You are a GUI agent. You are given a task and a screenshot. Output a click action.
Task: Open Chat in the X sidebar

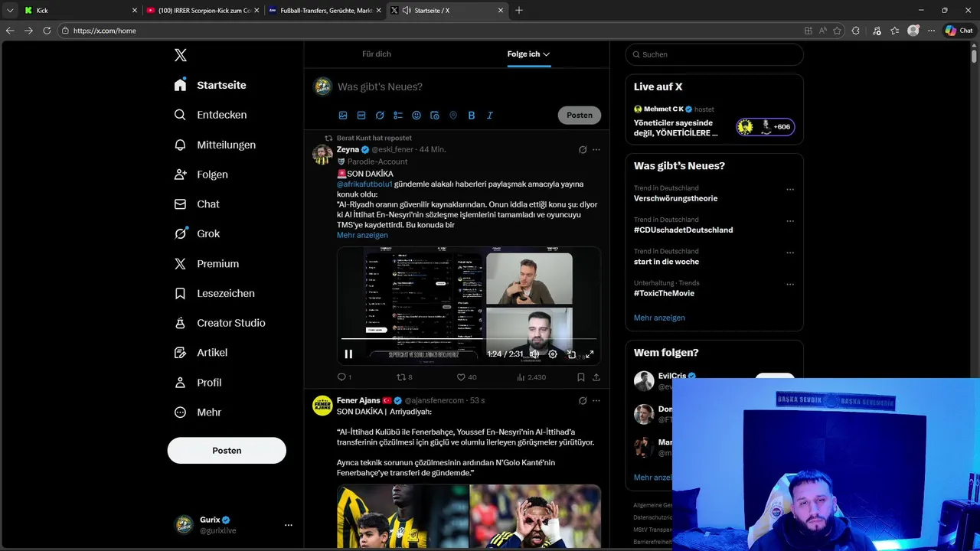(197, 204)
